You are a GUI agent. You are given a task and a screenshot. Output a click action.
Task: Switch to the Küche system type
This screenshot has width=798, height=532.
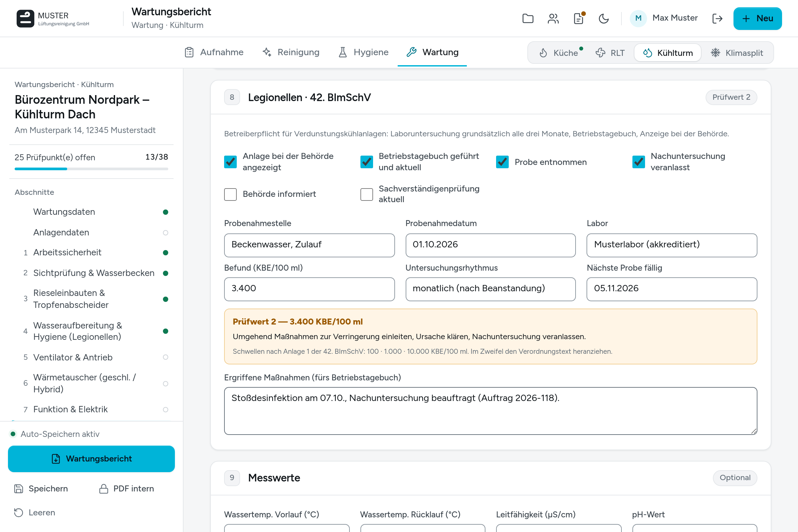560,53
